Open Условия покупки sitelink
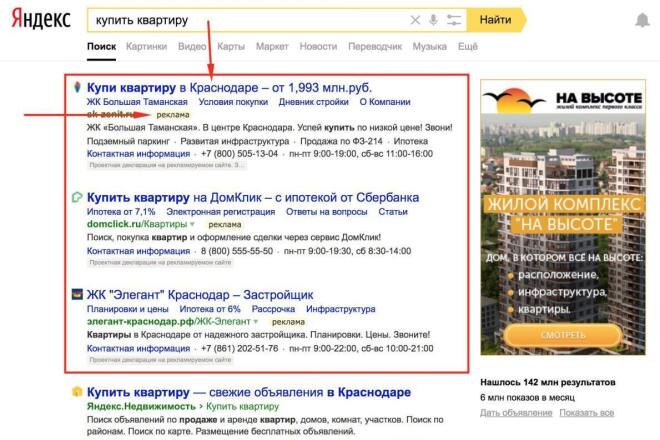 (x=233, y=102)
